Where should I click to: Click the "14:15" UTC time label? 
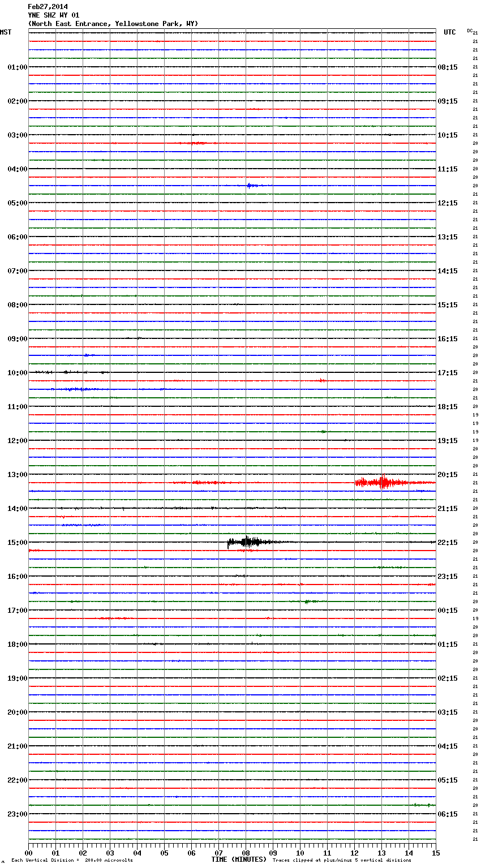pyautogui.click(x=448, y=271)
